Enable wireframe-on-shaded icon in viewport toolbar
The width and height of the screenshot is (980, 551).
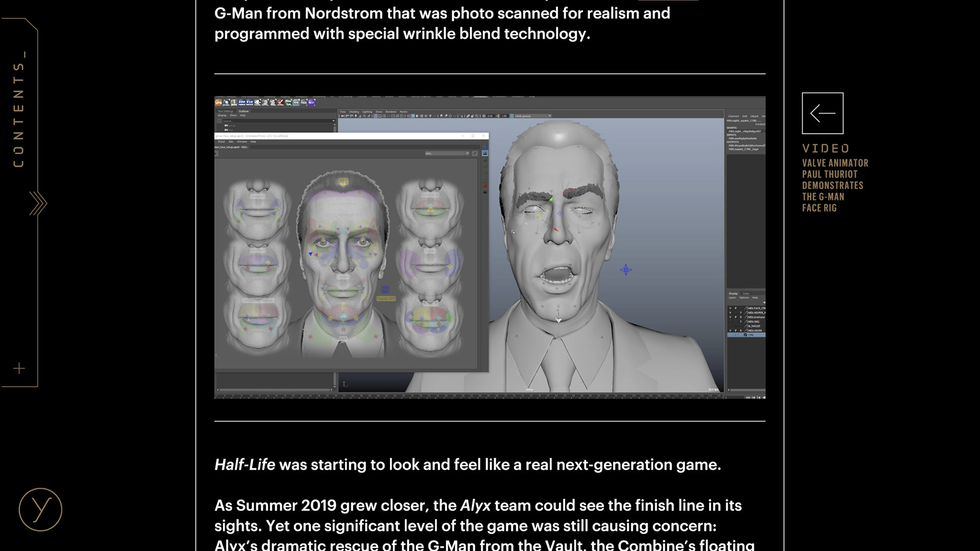416,116
